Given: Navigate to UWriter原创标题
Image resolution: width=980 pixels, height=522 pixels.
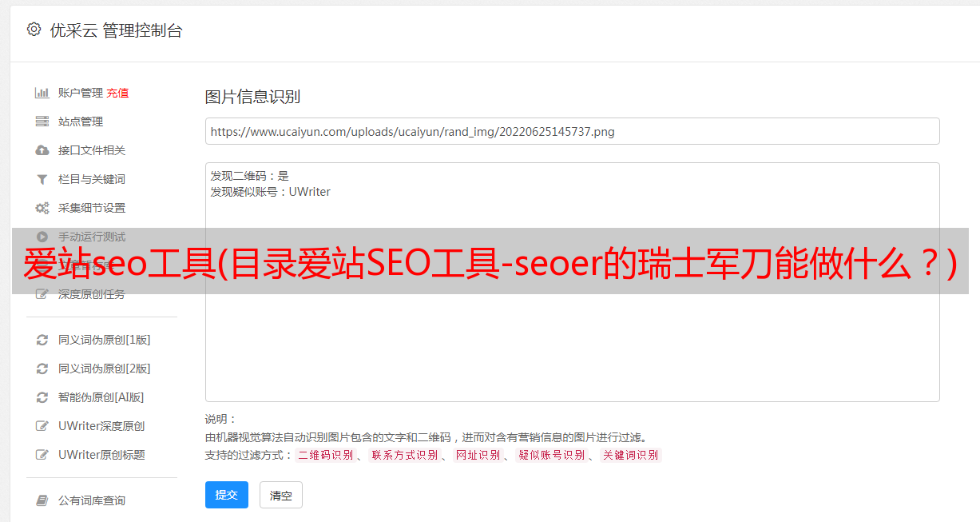Looking at the screenshot, I should [x=101, y=455].
